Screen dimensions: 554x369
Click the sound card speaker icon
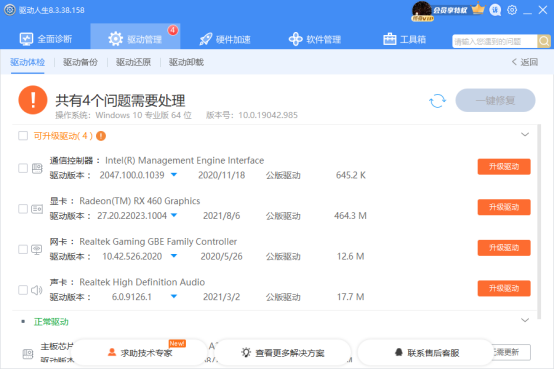tap(36, 290)
